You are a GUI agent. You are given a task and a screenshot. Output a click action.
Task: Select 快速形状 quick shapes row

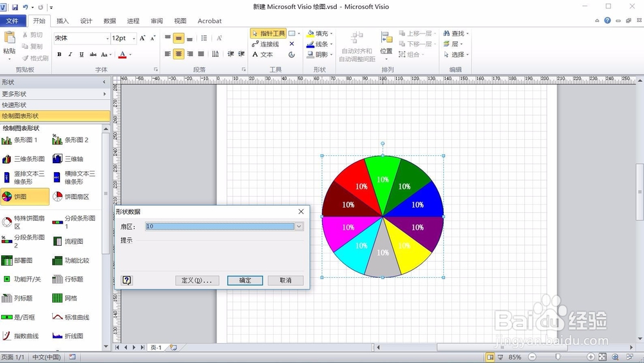coord(55,105)
